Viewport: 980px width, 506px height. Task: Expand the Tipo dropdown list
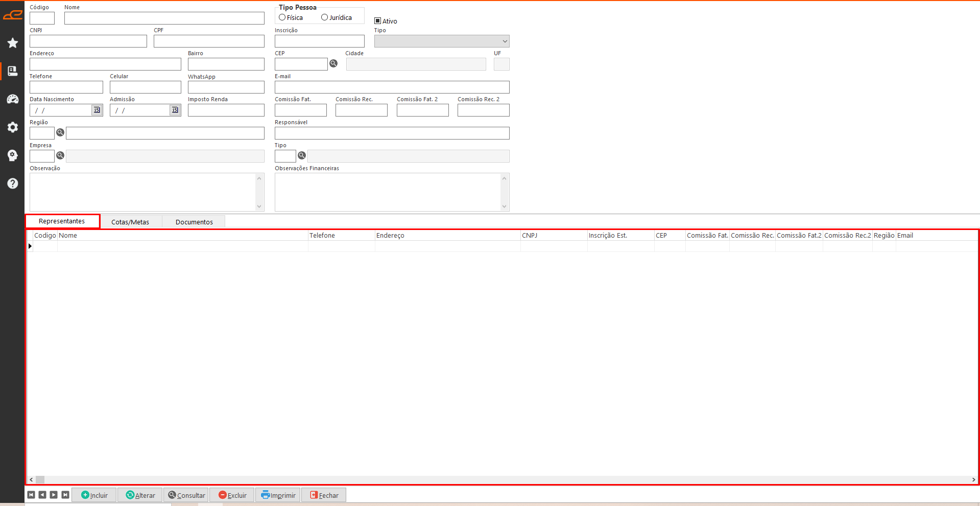505,41
